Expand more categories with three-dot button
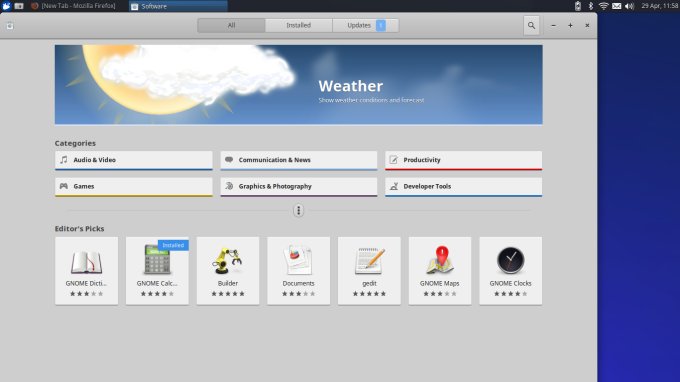This screenshot has height=382, width=680. pos(298,211)
